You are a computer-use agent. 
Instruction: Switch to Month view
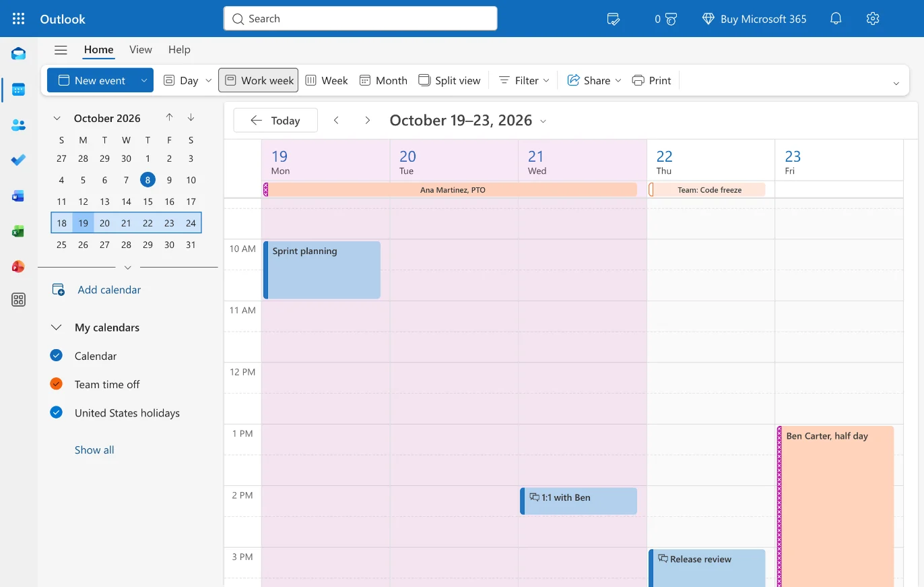pyautogui.click(x=383, y=80)
